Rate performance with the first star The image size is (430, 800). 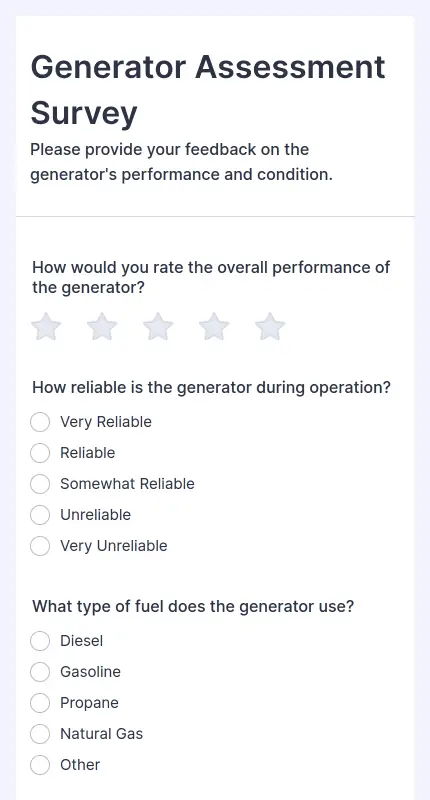(46, 327)
